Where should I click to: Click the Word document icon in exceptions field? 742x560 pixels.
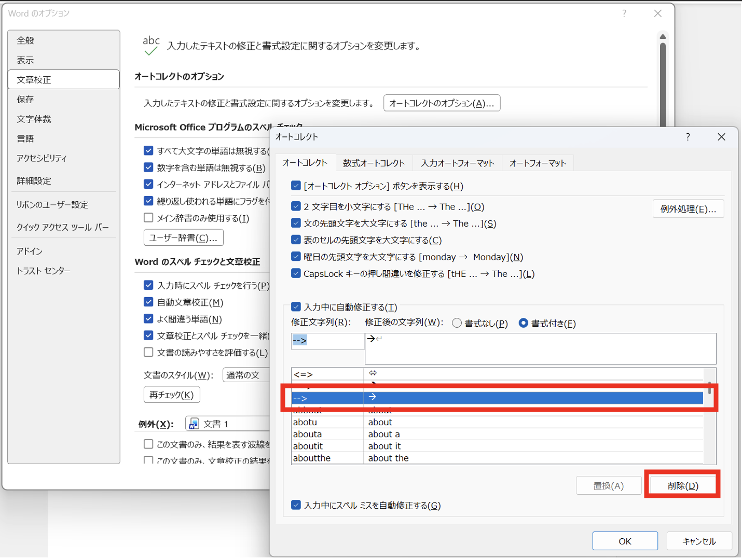click(x=194, y=424)
